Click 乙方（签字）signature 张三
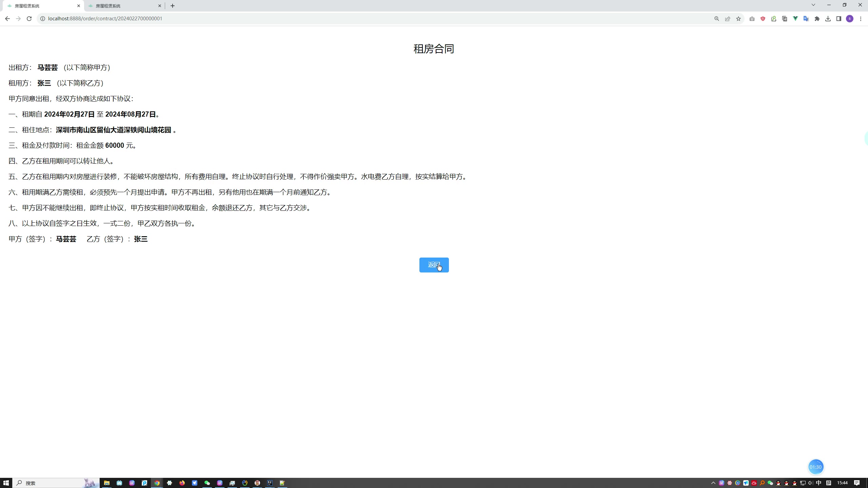Image resolution: width=868 pixels, height=488 pixels. [x=141, y=239]
